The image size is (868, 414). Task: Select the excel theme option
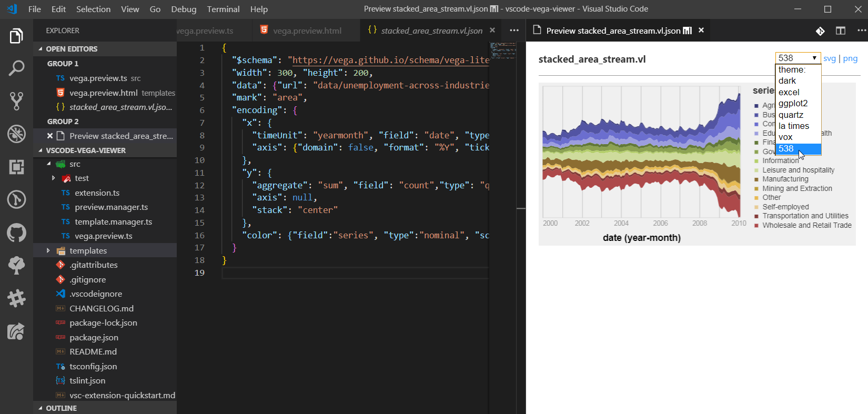[x=798, y=92]
